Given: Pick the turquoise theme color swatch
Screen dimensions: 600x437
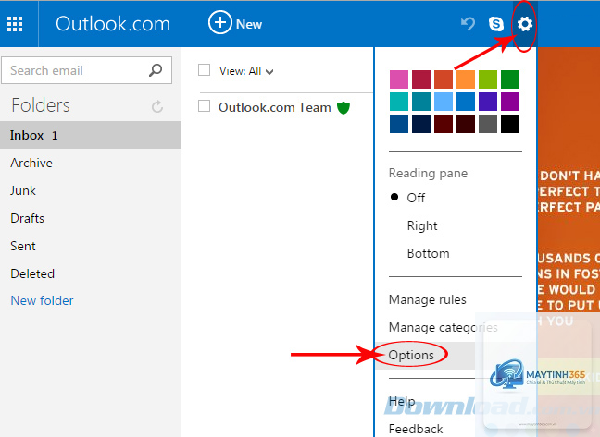Looking at the screenshot, I should point(399,101).
